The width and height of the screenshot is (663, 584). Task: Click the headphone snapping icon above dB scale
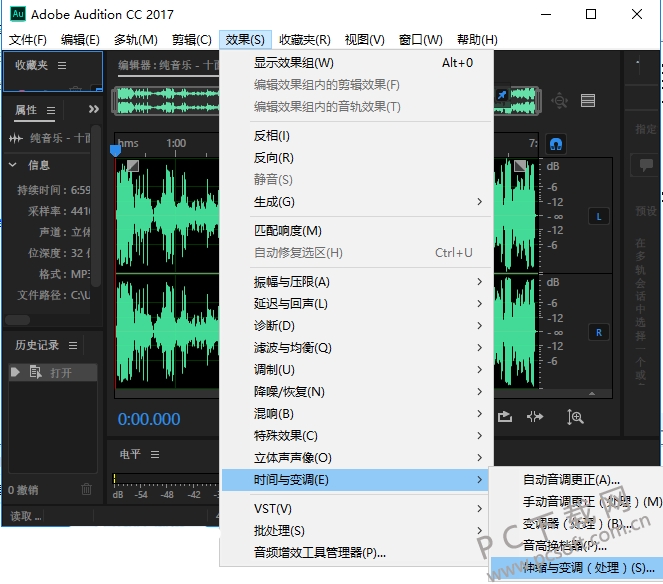[x=555, y=143]
